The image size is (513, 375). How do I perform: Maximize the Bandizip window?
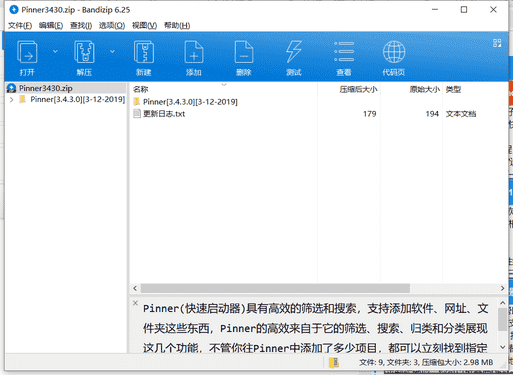(x=464, y=10)
